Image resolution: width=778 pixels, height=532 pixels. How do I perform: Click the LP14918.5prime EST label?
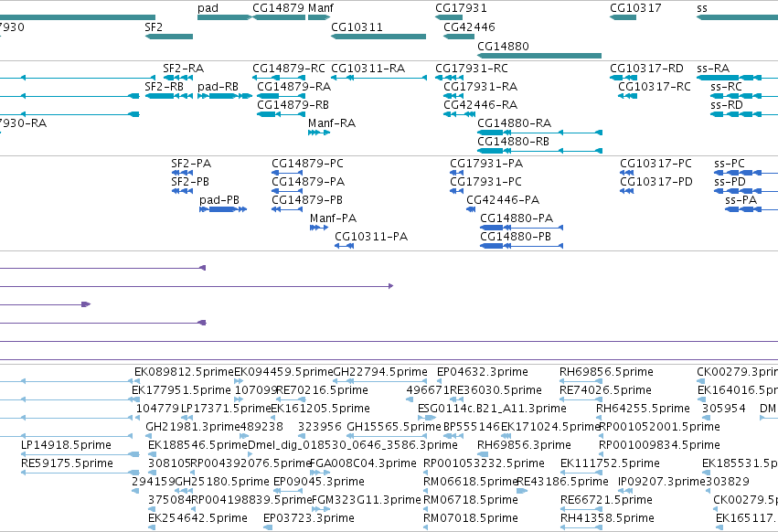click(x=66, y=445)
